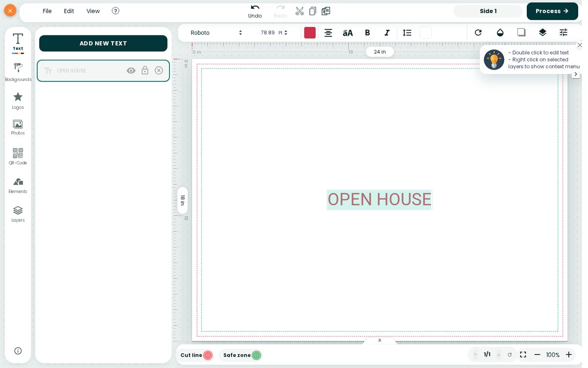Screen dimensions: 588x368
Task: Toggle visibility of OPEN HOUSE layer
Action: point(131,71)
